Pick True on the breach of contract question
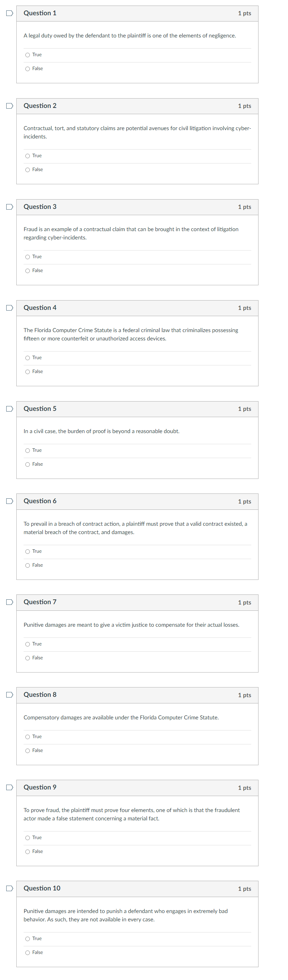The height and width of the screenshot is (980, 288). (x=27, y=551)
